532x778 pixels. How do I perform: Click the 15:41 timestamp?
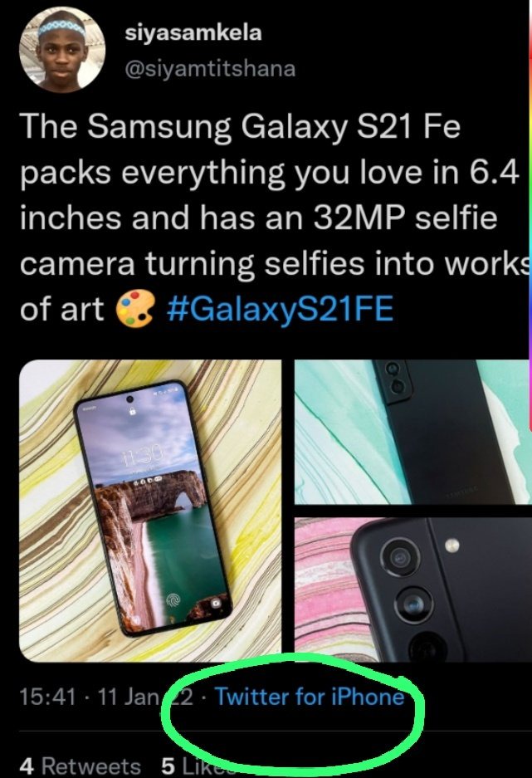pyautogui.click(x=47, y=697)
